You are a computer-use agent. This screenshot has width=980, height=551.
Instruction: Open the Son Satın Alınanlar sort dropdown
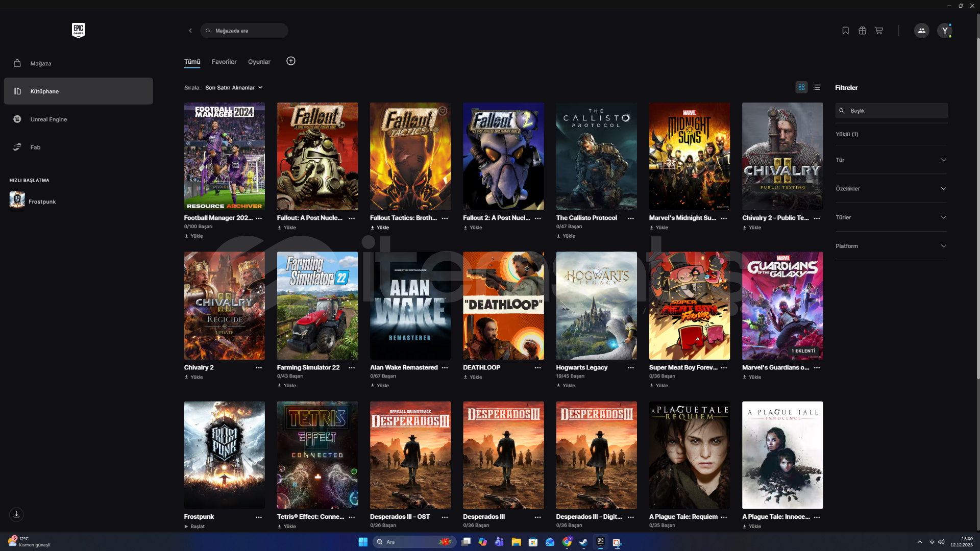pos(234,88)
